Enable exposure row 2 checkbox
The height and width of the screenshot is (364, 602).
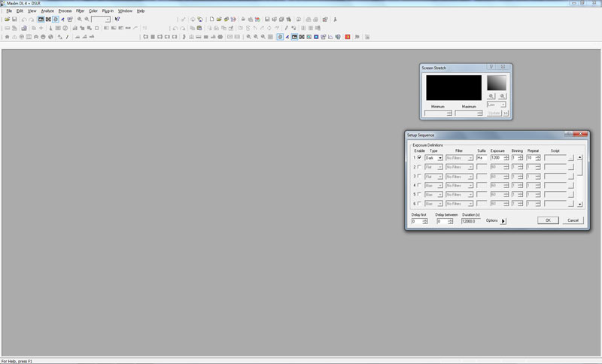coord(419,167)
